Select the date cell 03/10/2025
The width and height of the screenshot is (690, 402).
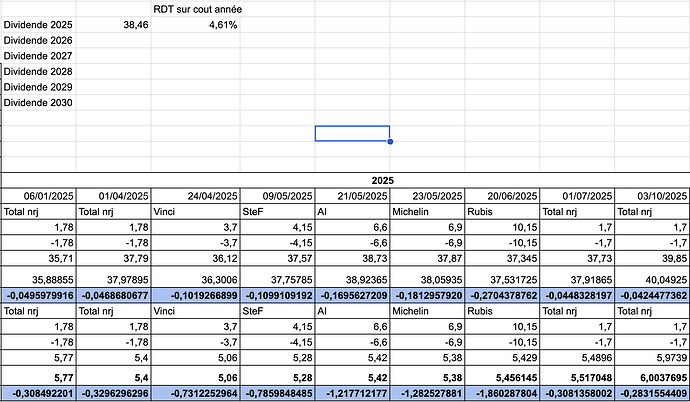tap(652, 196)
